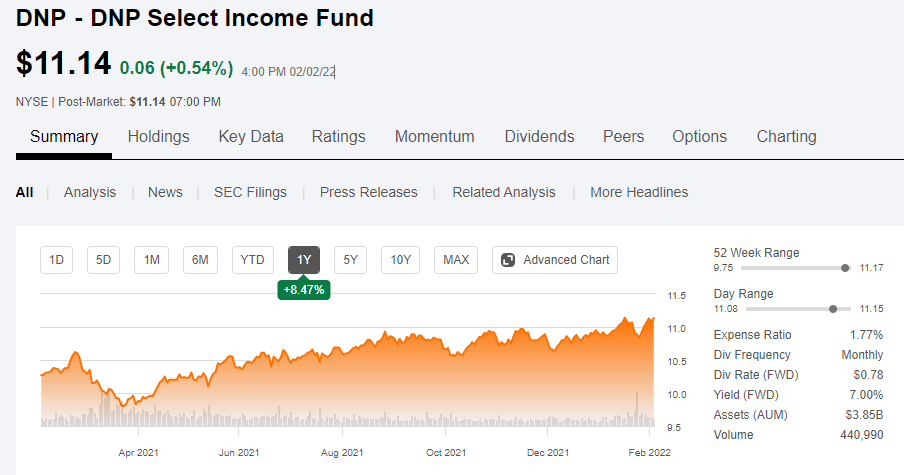
Task: Click the DNP Select Income Fund title
Action: (x=195, y=18)
